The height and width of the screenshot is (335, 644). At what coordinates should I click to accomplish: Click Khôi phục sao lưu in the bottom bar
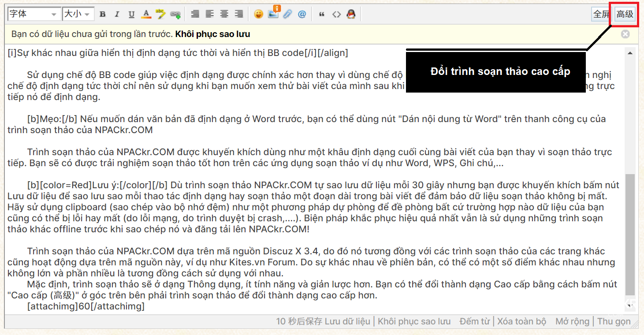[x=414, y=321]
